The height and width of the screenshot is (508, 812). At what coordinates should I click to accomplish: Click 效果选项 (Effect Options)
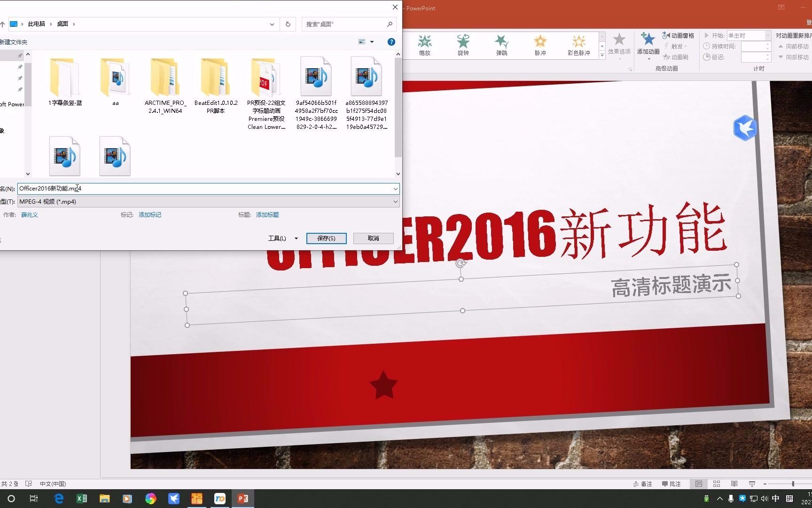pyautogui.click(x=619, y=46)
